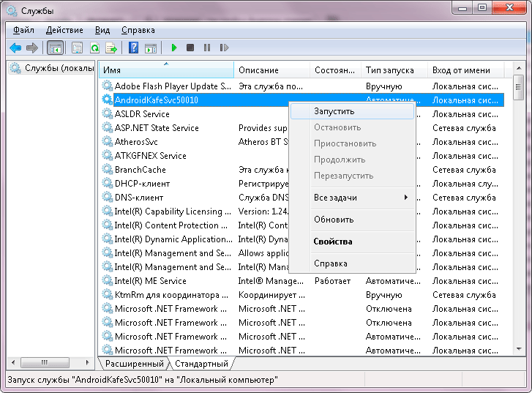Screen dimensions: 532x393
Task: Click the show/hide action pane icon
Action: tap(151, 48)
